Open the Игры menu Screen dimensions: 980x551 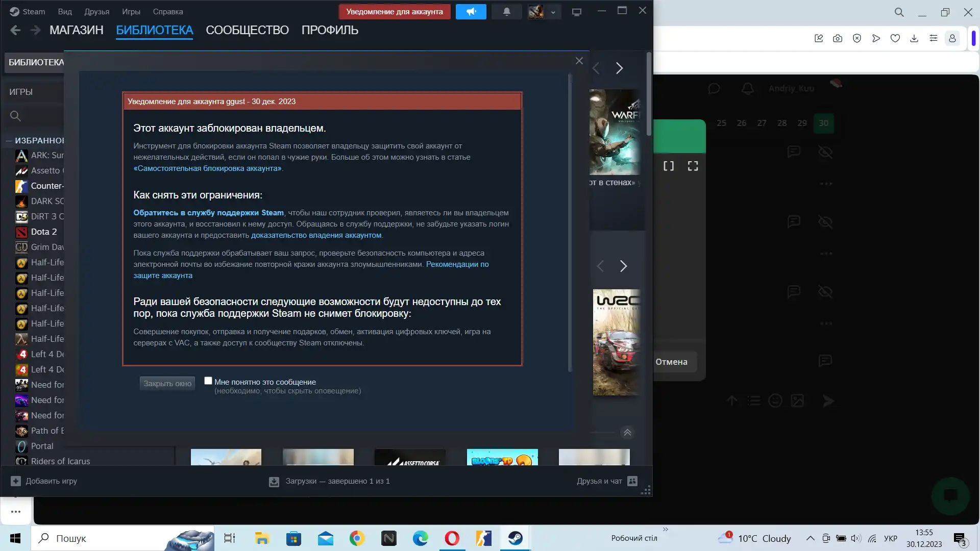pyautogui.click(x=131, y=11)
